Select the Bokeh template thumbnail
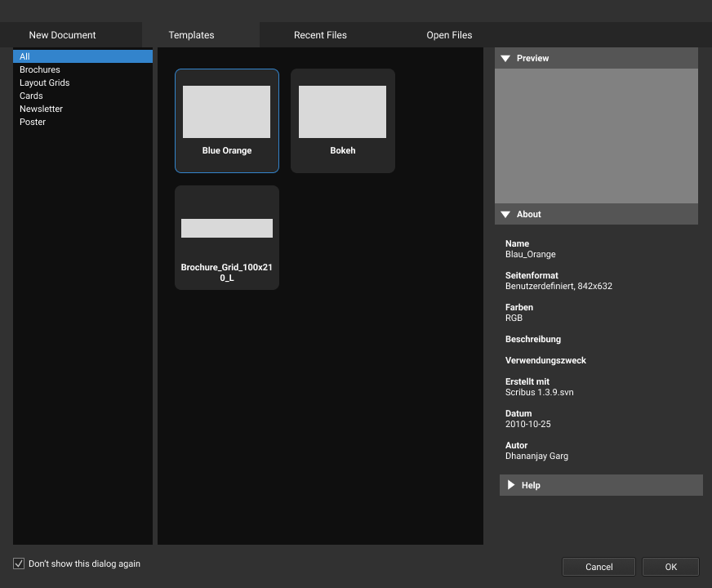712x588 pixels. tap(342, 113)
